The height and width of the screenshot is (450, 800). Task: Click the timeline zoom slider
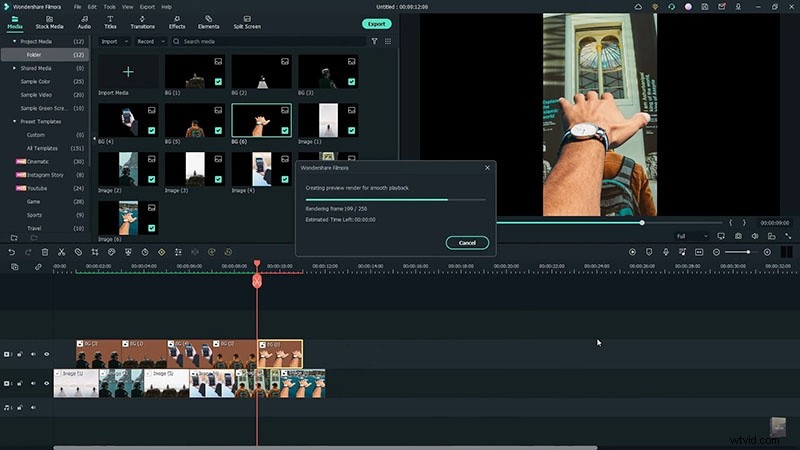click(x=741, y=252)
